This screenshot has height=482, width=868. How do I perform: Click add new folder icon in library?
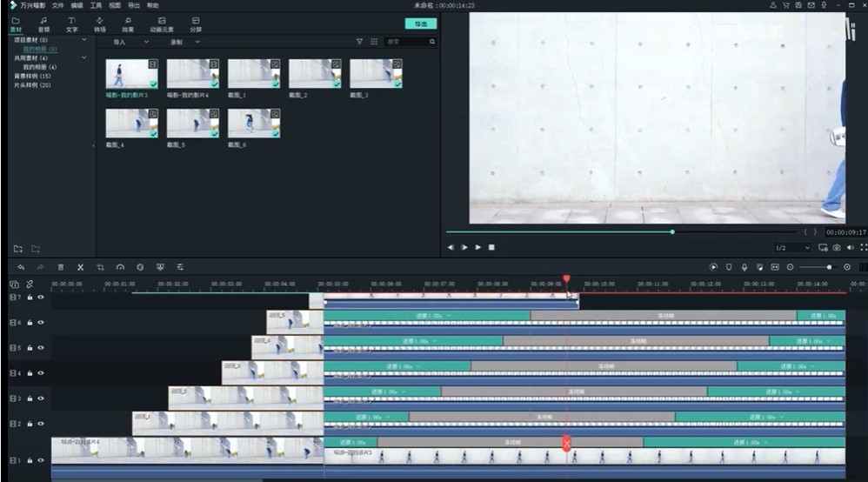click(18, 249)
